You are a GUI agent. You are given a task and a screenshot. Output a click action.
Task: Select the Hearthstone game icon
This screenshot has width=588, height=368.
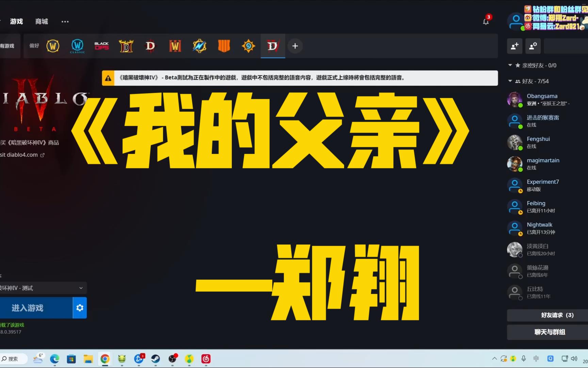[x=248, y=46]
